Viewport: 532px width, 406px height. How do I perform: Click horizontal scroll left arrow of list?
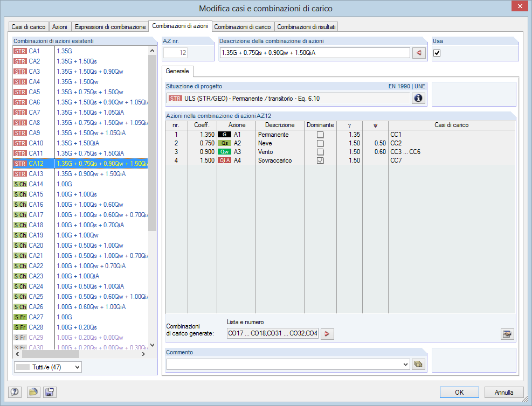(18, 354)
